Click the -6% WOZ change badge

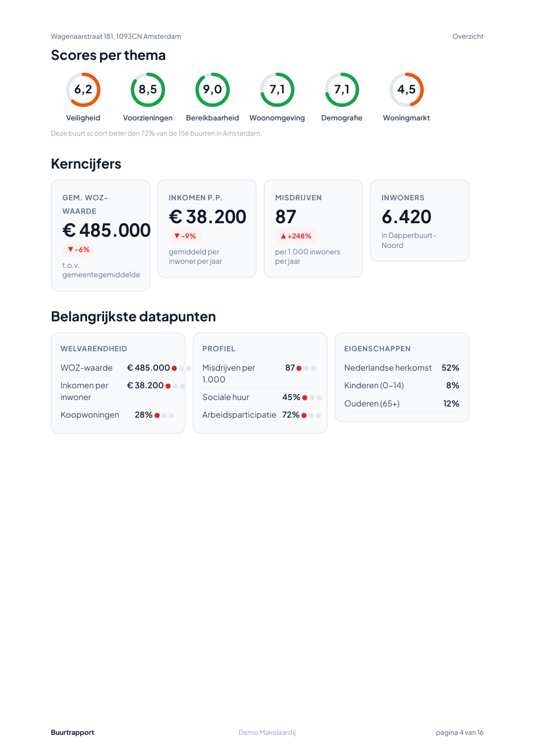[78, 250]
